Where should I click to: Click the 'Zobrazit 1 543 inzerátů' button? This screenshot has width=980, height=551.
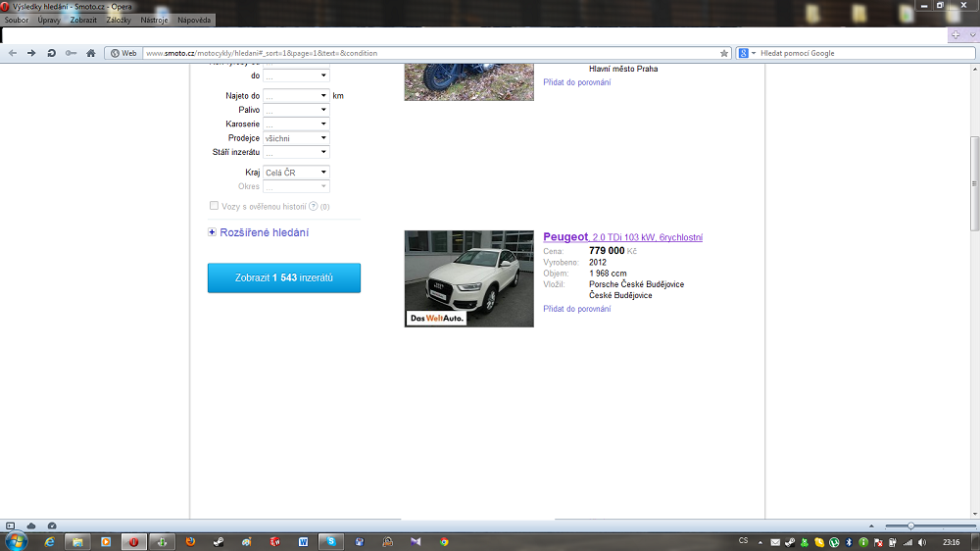click(284, 278)
